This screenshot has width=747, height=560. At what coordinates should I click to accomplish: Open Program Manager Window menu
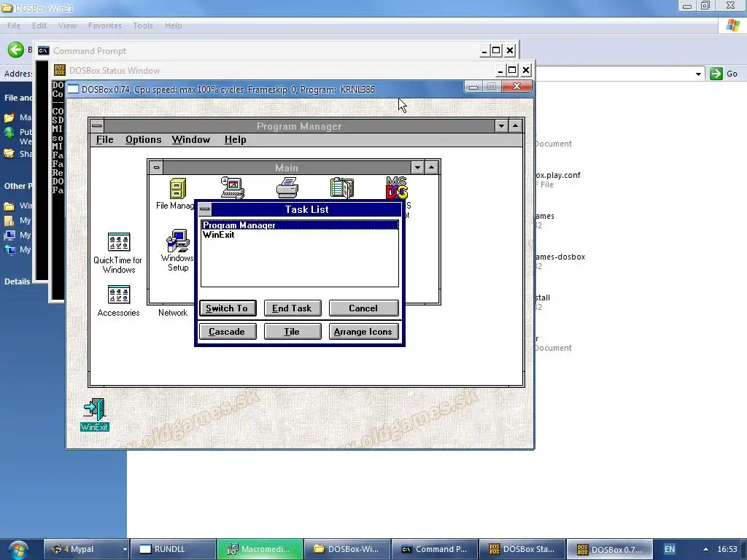pos(191,139)
